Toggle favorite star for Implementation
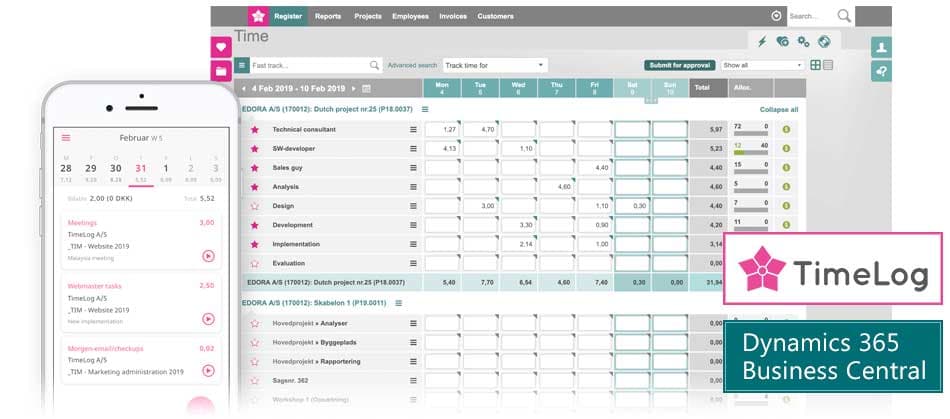 tap(254, 244)
